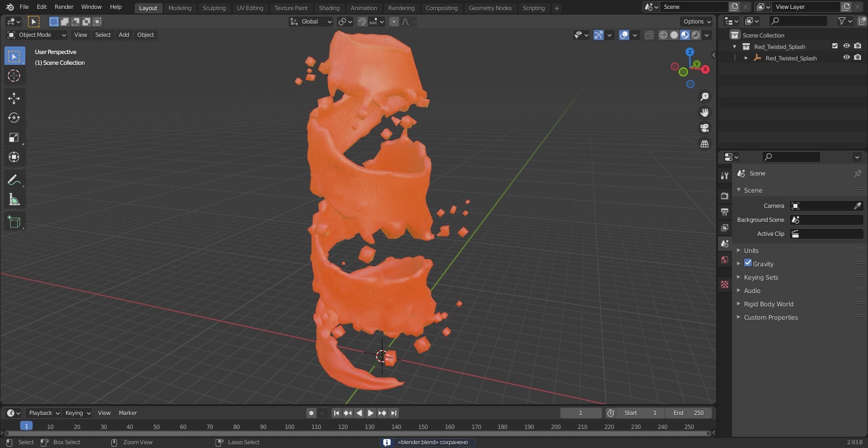Open the File menu

24,7
